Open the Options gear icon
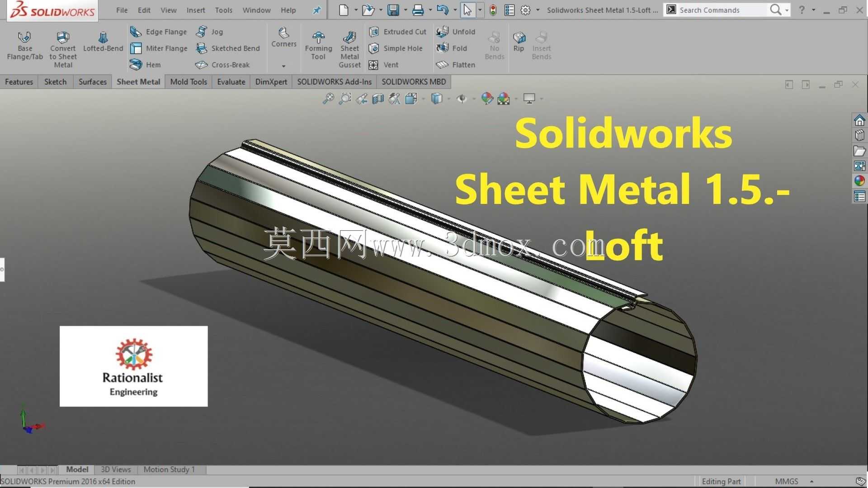The height and width of the screenshot is (488, 868). coord(525,10)
